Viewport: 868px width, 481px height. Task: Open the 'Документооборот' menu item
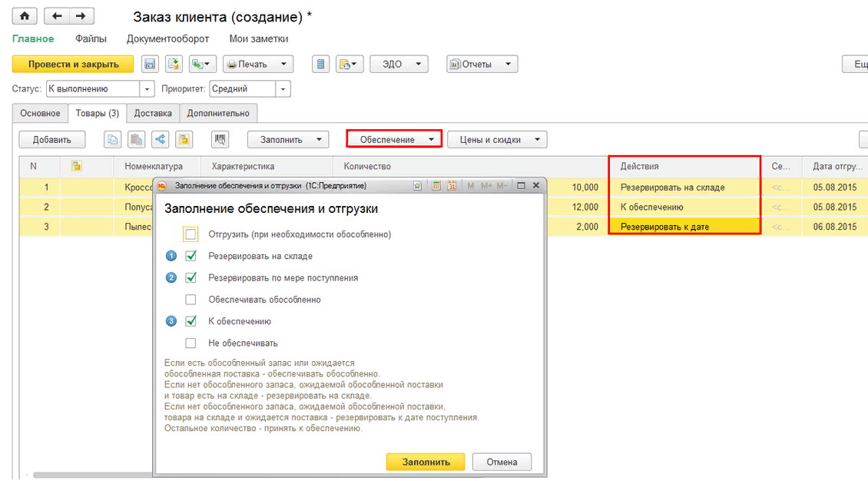click(x=167, y=38)
